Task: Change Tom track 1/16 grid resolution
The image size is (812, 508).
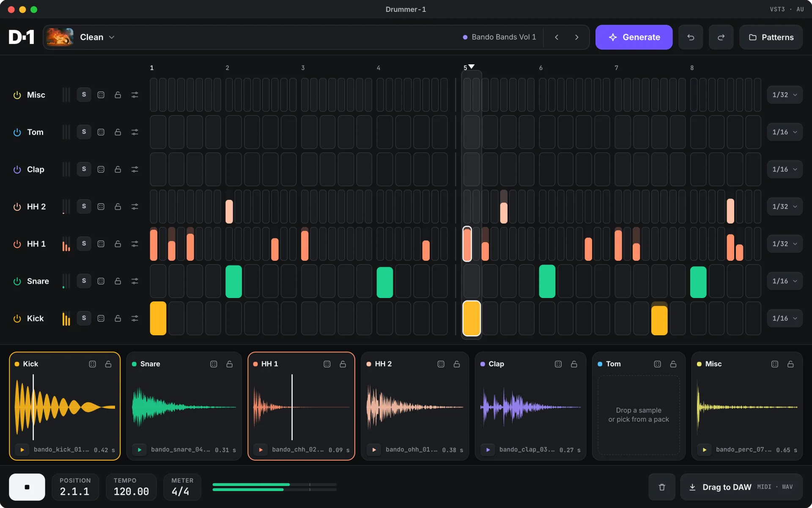Action: 785,132
